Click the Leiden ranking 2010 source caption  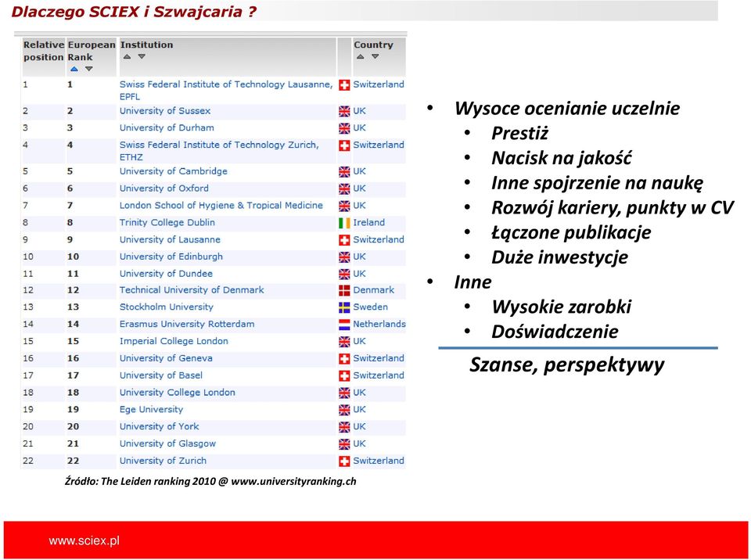point(210,482)
